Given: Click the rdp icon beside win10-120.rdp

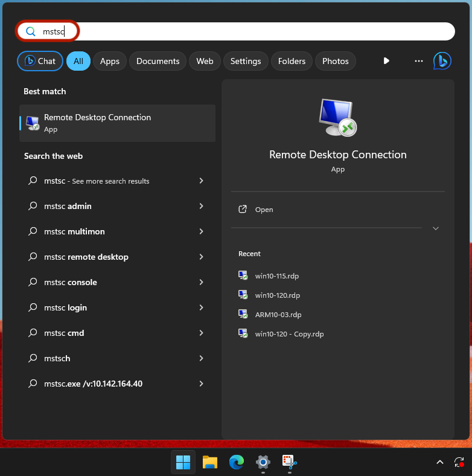Looking at the screenshot, I should (243, 295).
